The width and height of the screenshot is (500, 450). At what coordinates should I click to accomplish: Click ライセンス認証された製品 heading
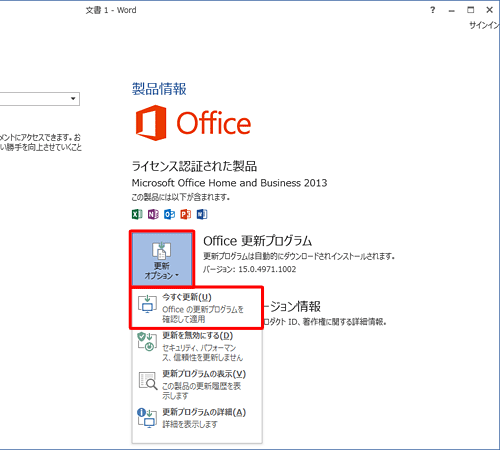tap(194, 166)
